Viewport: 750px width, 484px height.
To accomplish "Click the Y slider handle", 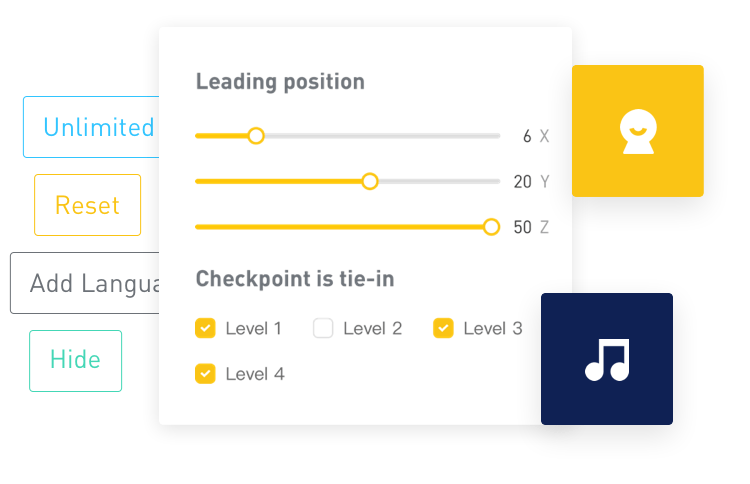I will point(370,181).
